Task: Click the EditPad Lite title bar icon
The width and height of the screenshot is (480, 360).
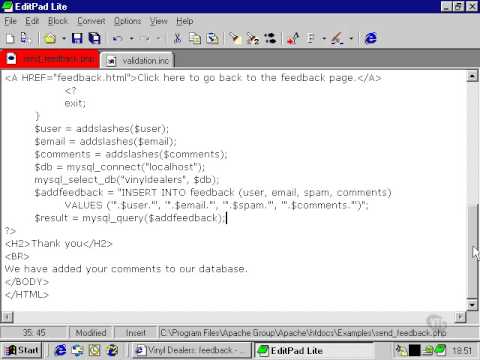Action: (7, 6)
